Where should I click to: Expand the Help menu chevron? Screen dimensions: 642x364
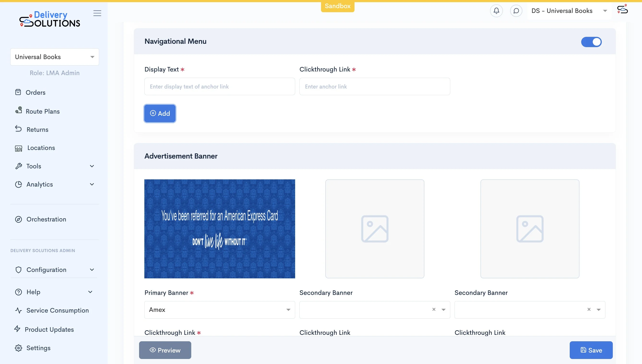pyautogui.click(x=90, y=292)
